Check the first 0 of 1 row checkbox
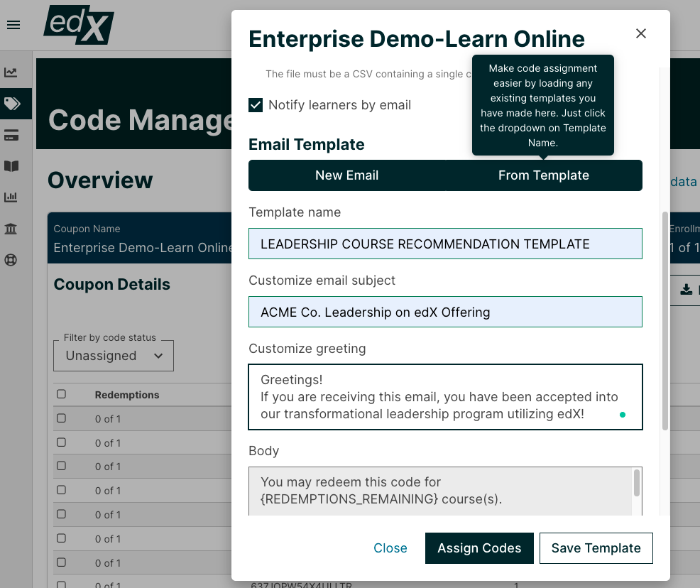Screen dimensions: 700x588 [61, 418]
